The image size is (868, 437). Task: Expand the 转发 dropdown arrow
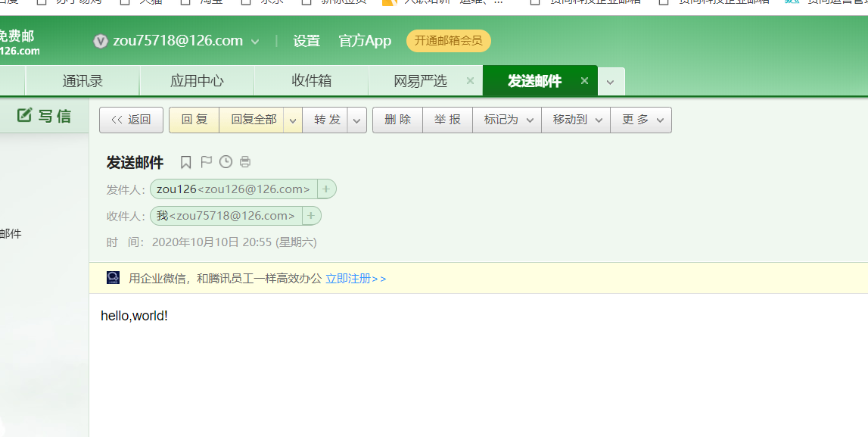[357, 120]
